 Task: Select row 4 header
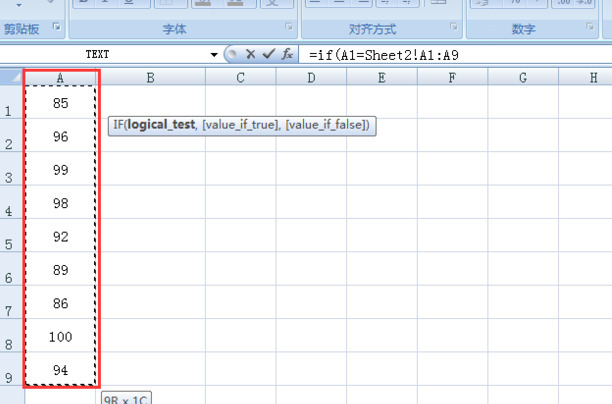(12, 202)
